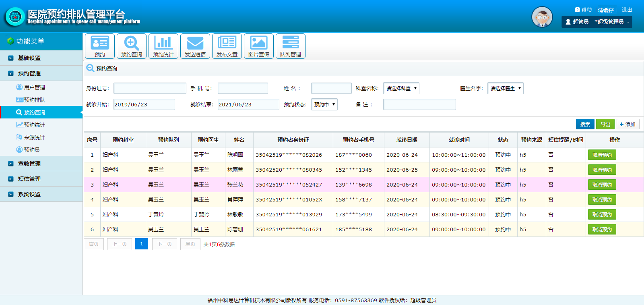Image resolution: width=644 pixels, height=305 pixels.
Task: Select 来源统计 in the sidebar menu
Action: 34,137
